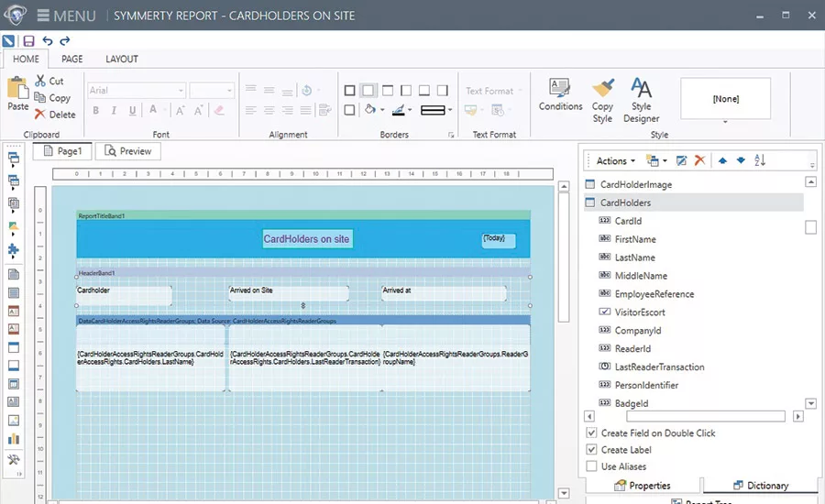Click the tools wrench icon in toolbox

pyautogui.click(x=14, y=459)
